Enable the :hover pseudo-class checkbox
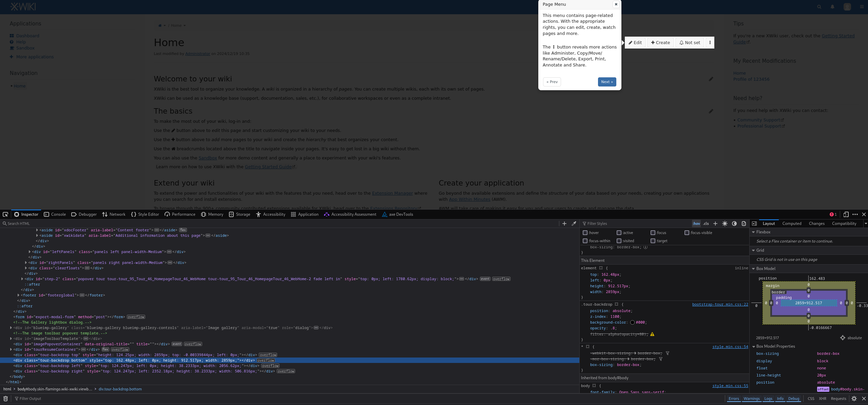The image size is (868, 405). pyautogui.click(x=585, y=233)
